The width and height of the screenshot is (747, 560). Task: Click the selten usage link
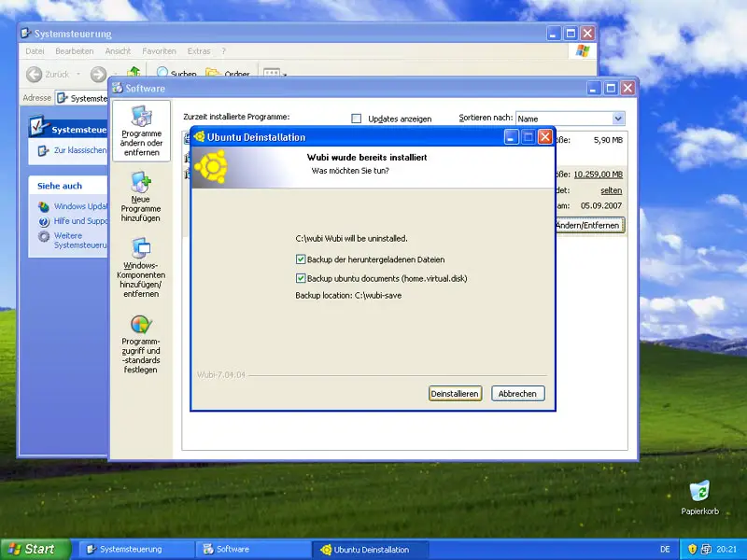click(x=612, y=190)
